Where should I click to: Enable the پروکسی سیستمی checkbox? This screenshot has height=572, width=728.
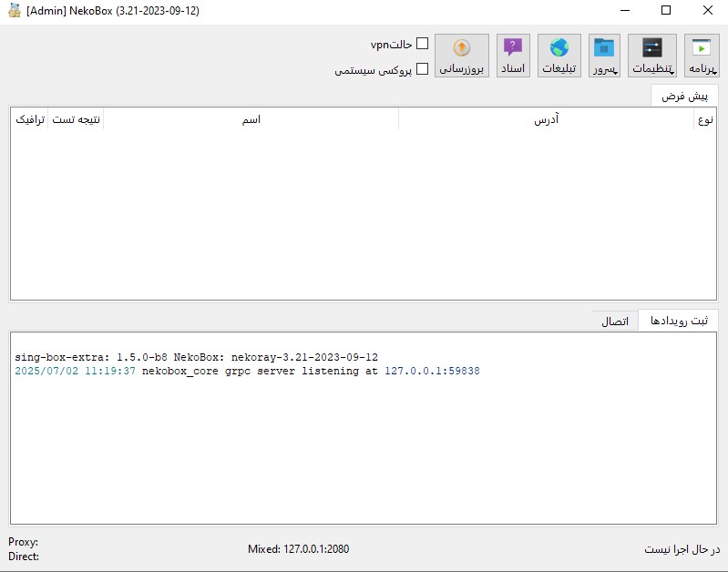[422, 68]
